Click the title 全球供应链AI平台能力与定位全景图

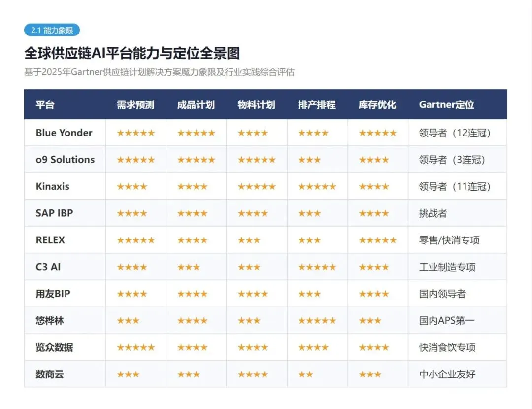click(133, 53)
